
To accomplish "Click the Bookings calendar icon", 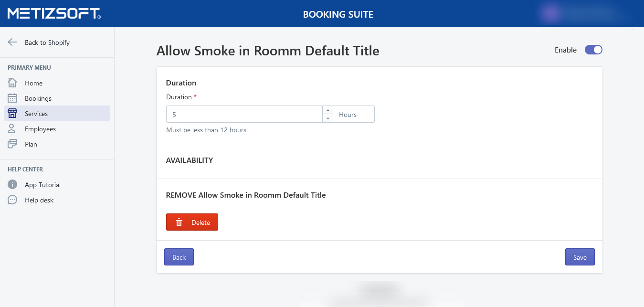I will tap(12, 98).
